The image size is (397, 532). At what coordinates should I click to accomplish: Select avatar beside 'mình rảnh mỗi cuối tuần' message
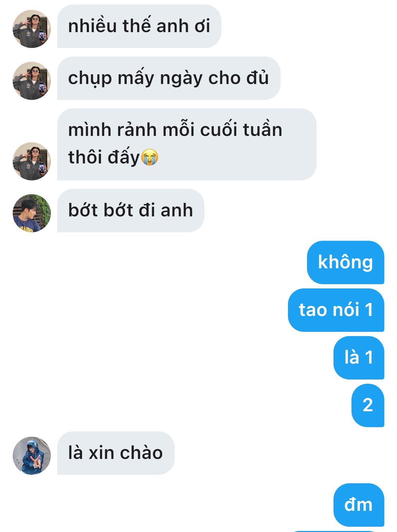[x=32, y=161]
